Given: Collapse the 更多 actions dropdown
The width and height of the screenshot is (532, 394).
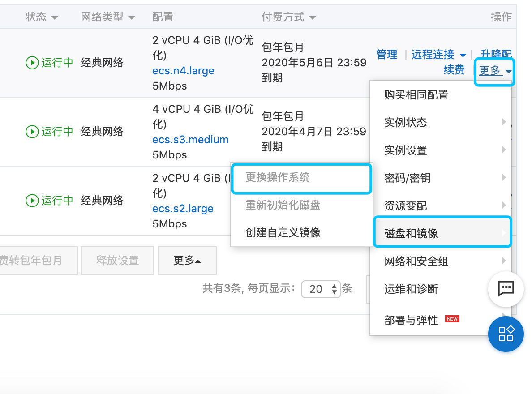Looking at the screenshot, I should point(495,71).
